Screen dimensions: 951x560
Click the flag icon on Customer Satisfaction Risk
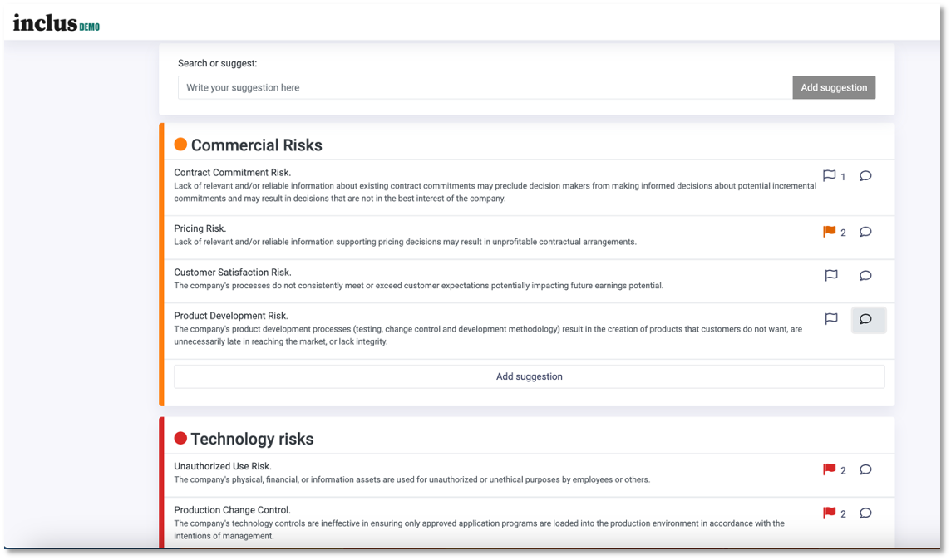pos(830,275)
